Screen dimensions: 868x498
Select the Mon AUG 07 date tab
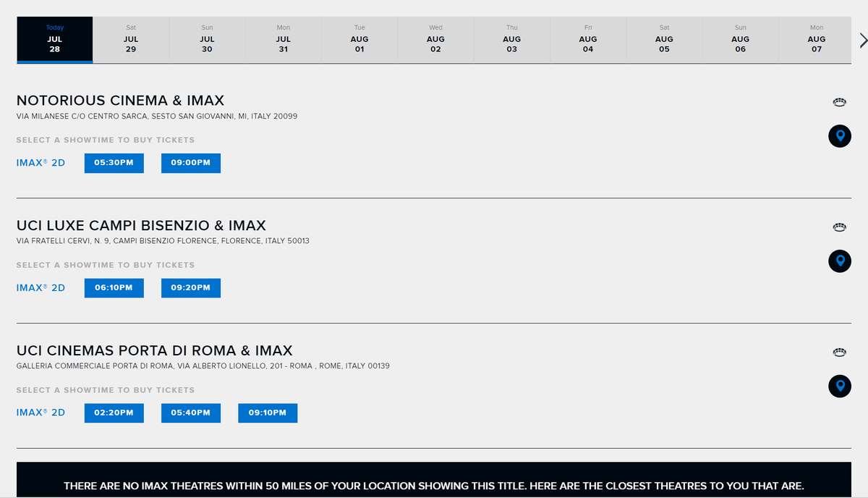click(x=817, y=40)
